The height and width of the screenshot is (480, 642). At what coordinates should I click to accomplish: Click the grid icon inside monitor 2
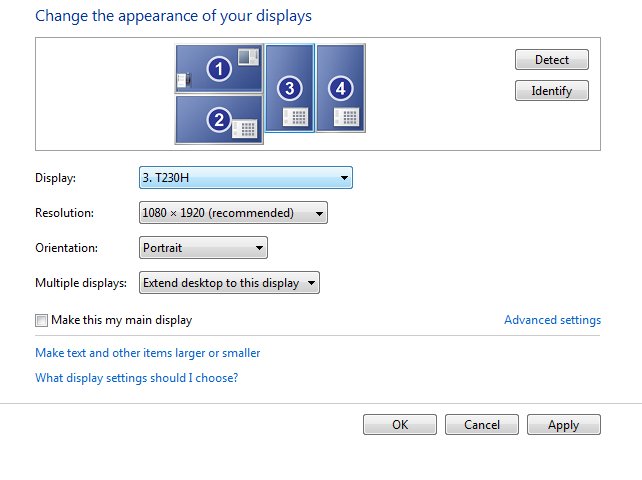245,129
